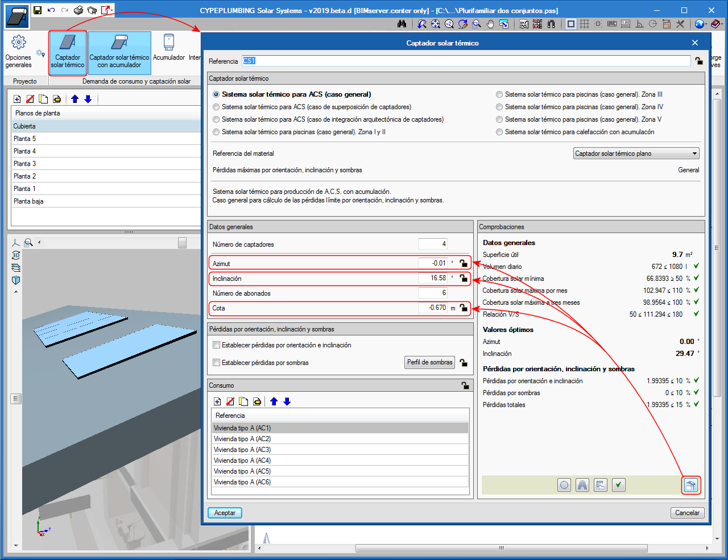Viewport: 728px width, 560px height.
Task: Toggle lock in Consumo panel header
Action: [x=465, y=385]
